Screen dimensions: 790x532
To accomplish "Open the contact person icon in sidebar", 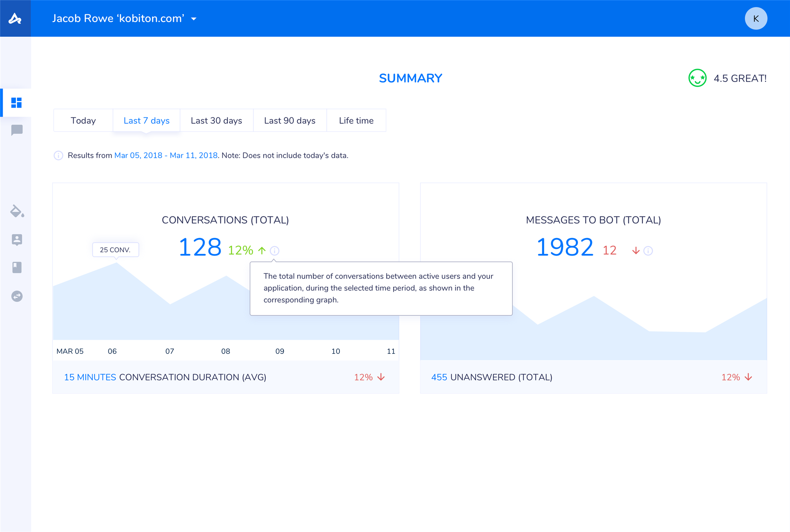I will [x=17, y=240].
